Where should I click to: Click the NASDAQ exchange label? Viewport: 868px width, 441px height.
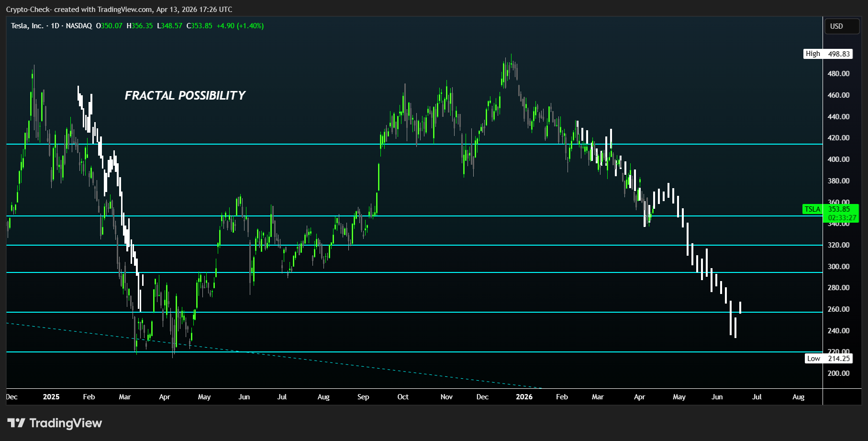click(79, 26)
